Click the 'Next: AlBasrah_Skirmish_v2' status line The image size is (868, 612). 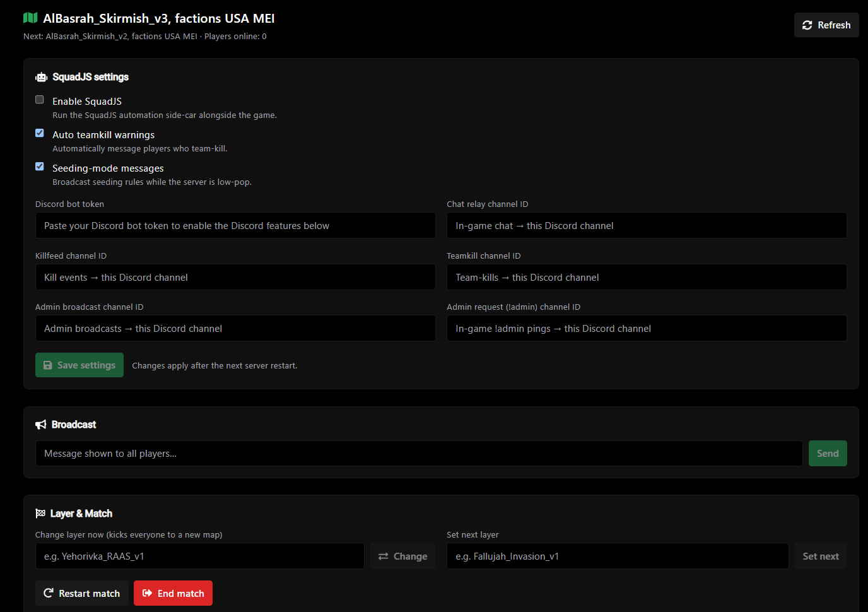pyautogui.click(x=145, y=37)
